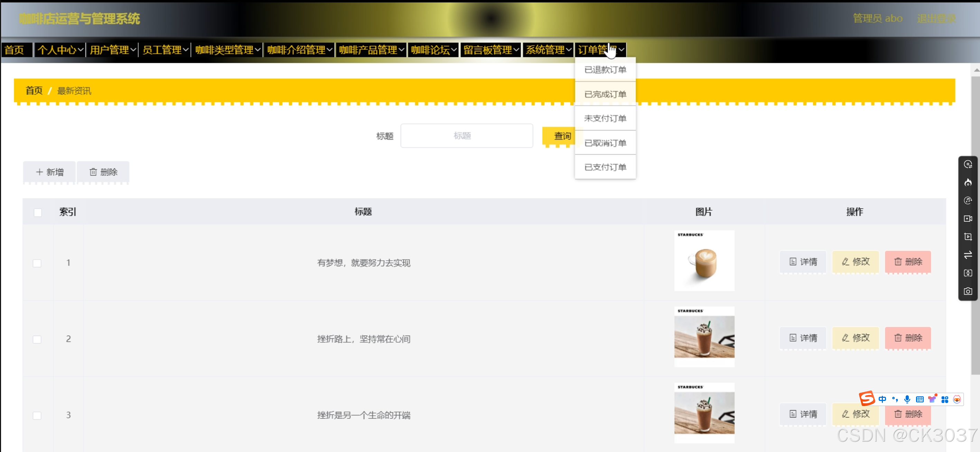
Task: Open 详情 for row 3
Action: pos(803,414)
